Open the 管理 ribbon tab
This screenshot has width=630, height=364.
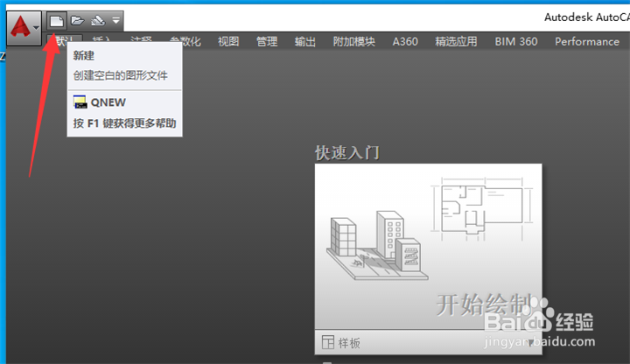[x=267, y=41]
